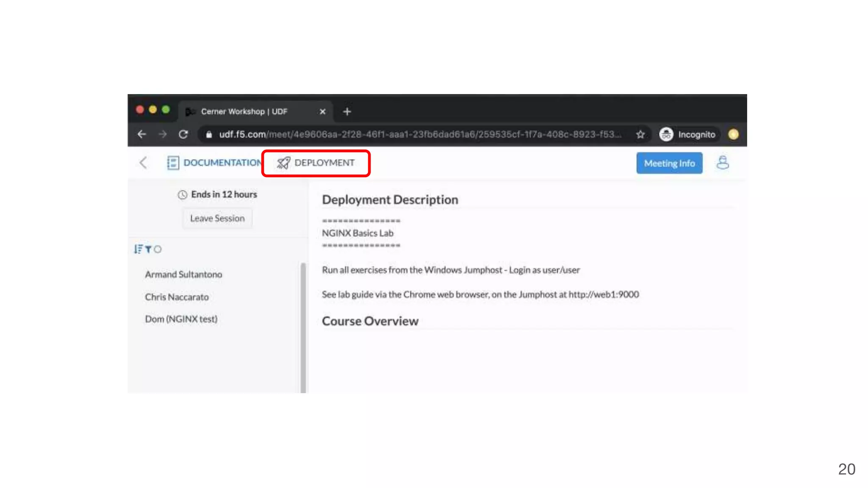The image size is (868, 488).
Task: Collapse sidebar with left chevron
Action: pos(143,163)
